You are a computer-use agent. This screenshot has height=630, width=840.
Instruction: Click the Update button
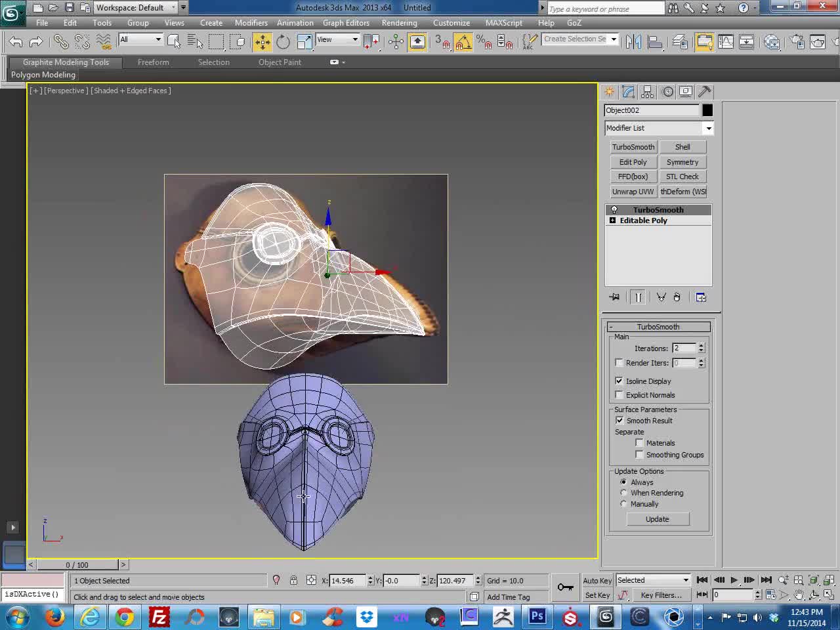[x=657, y=519]
